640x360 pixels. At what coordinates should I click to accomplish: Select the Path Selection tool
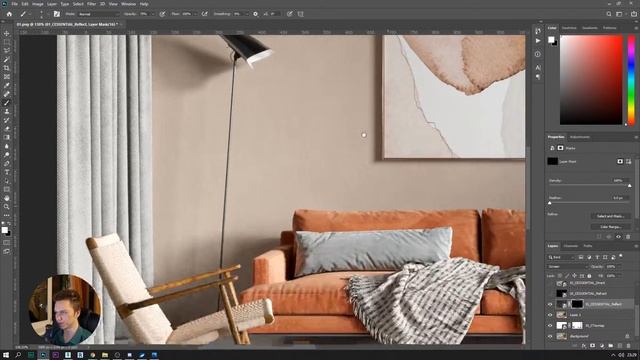(x=7, y=181)
